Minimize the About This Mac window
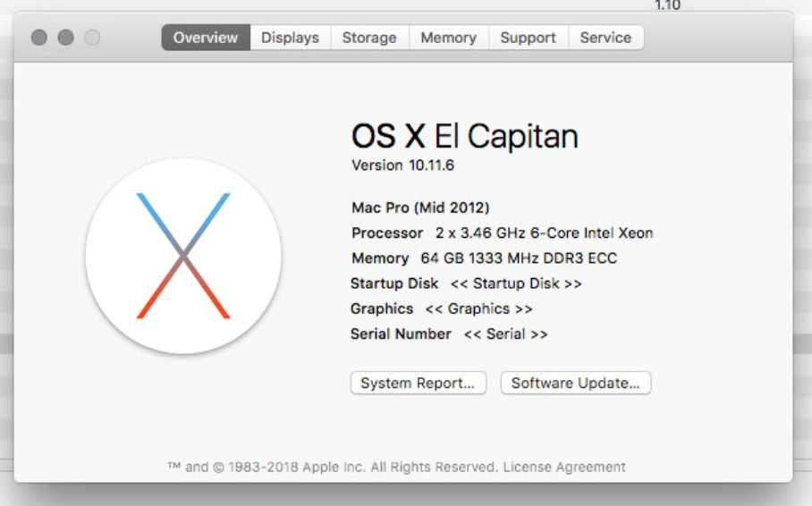The width and height of the screenshot is (812, 506). (x=66, y=38)
